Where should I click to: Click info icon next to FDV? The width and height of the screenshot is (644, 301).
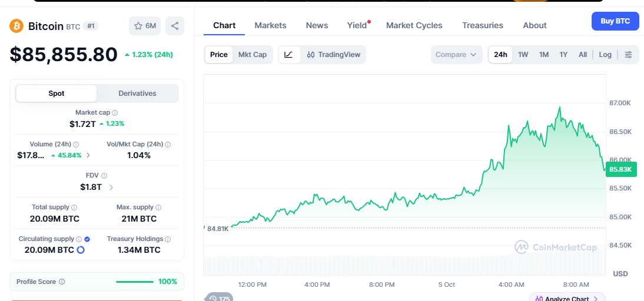click(x=104, y=176)
